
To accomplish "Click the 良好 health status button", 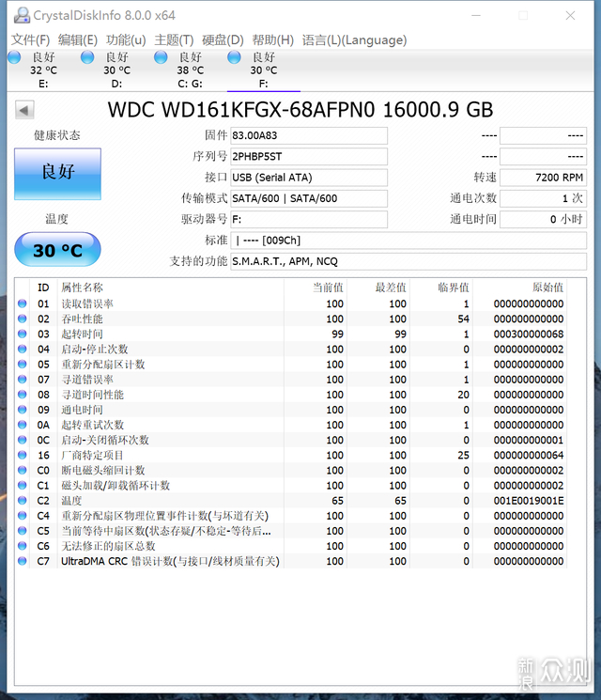I will 57,174.
